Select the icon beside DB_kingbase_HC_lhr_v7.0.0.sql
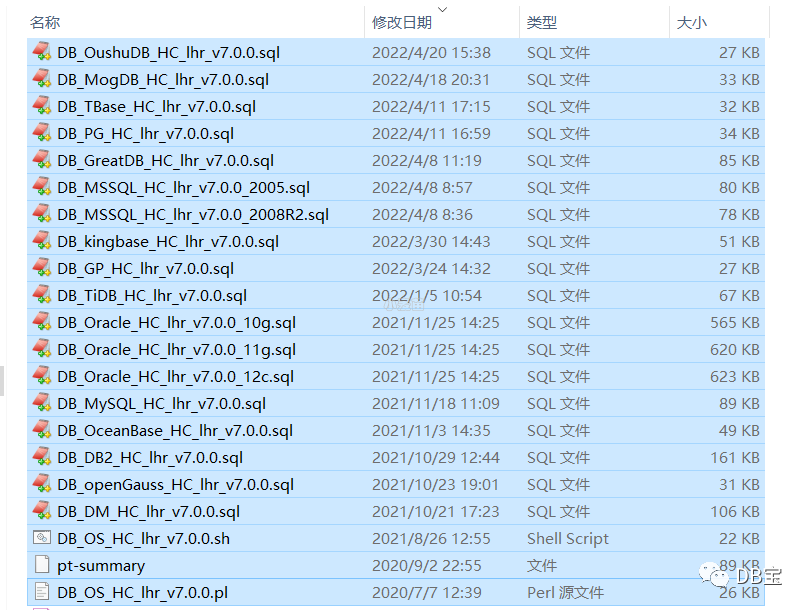The height and width of the screenshot is (610, 808). 42,241
